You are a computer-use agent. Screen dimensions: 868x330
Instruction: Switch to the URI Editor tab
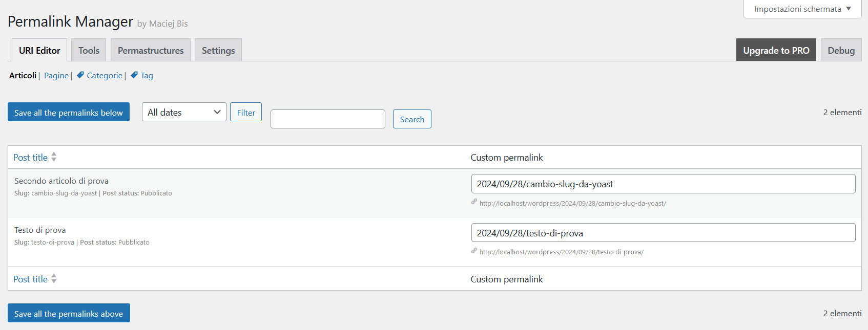39,50
